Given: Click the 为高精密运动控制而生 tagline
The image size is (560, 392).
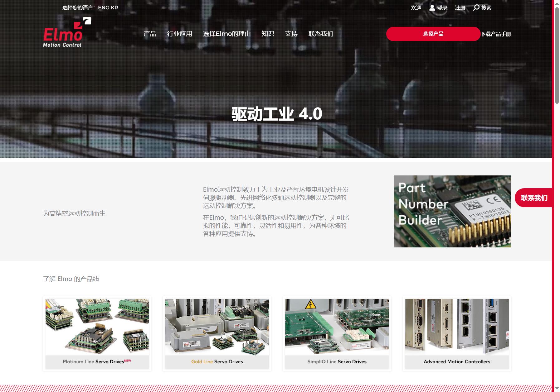Looking at the screenshot, I should click(74, 213).
